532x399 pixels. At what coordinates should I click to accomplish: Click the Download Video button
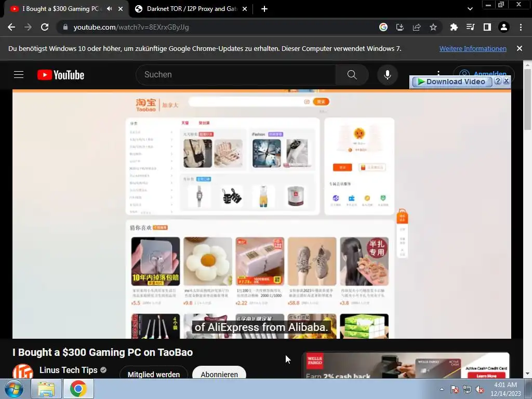tap(451, 82)
